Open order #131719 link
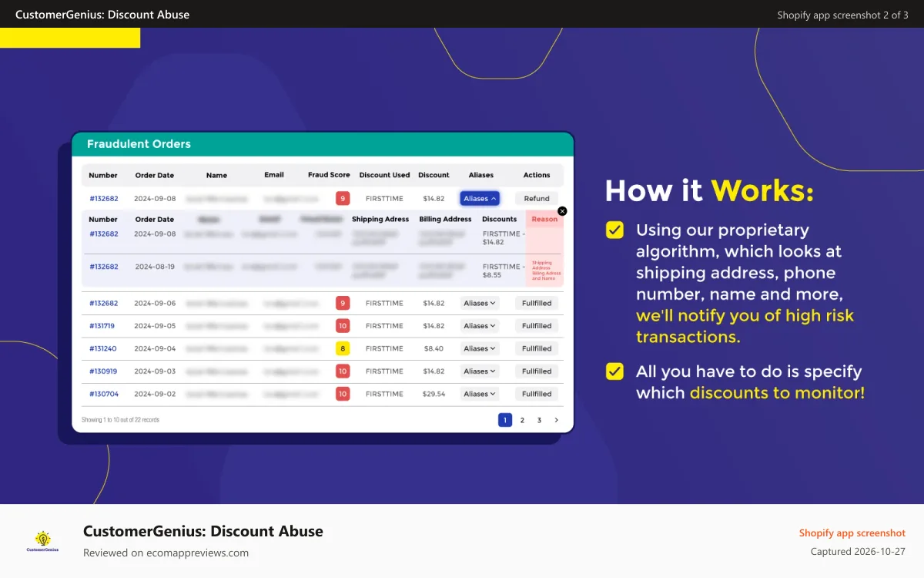 pyautogui.click(x=102, y=326)
